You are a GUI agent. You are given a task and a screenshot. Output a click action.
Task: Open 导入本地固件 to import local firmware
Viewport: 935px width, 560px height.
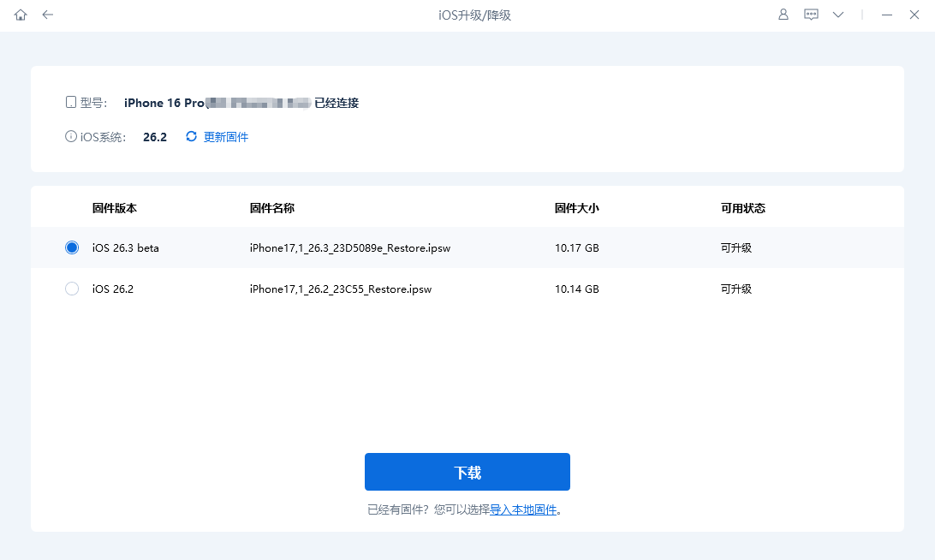coord(524,509)
